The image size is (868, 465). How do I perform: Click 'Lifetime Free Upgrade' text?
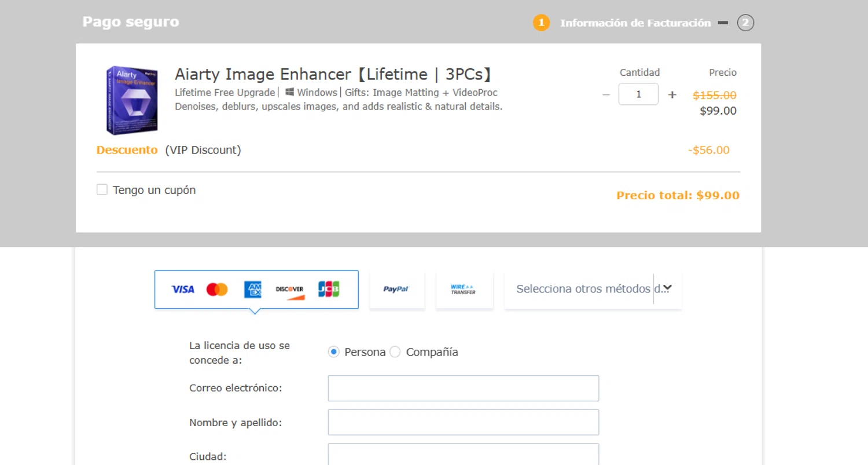[x=225, y=93]
